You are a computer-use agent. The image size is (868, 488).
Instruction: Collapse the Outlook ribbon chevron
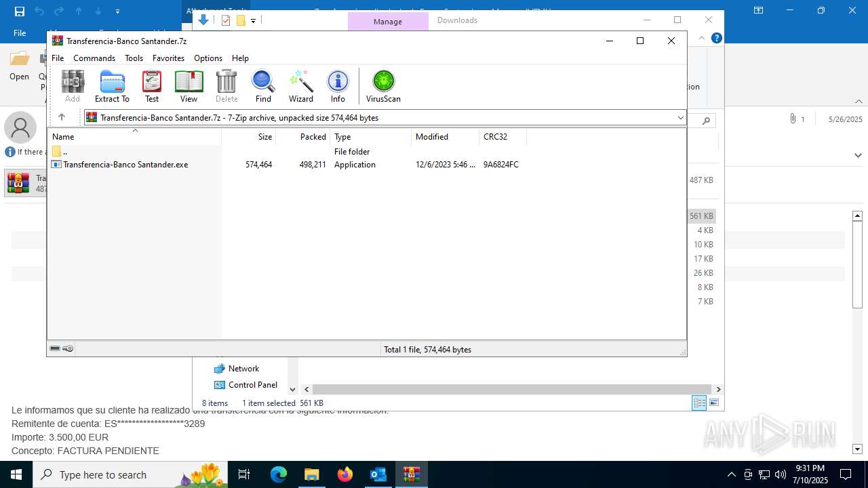click(x=858, y=102)
